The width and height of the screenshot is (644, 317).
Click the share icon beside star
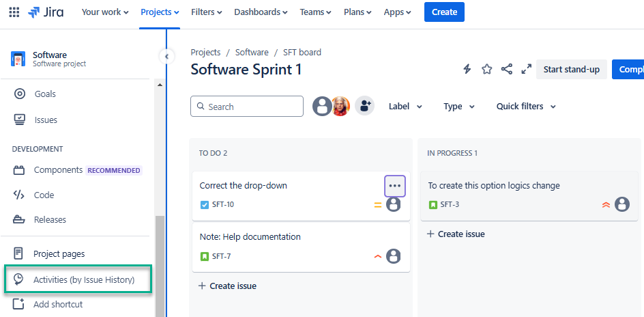tap(507, 69)
